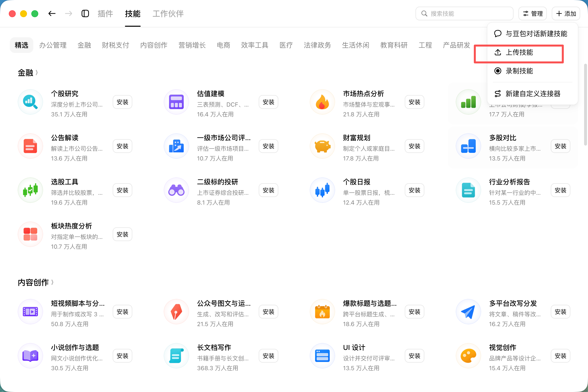Viewport: 588px width, 392px height.
Task: Choose 新建自定义连接器 from the menu
Action: [x=532, y=94]
